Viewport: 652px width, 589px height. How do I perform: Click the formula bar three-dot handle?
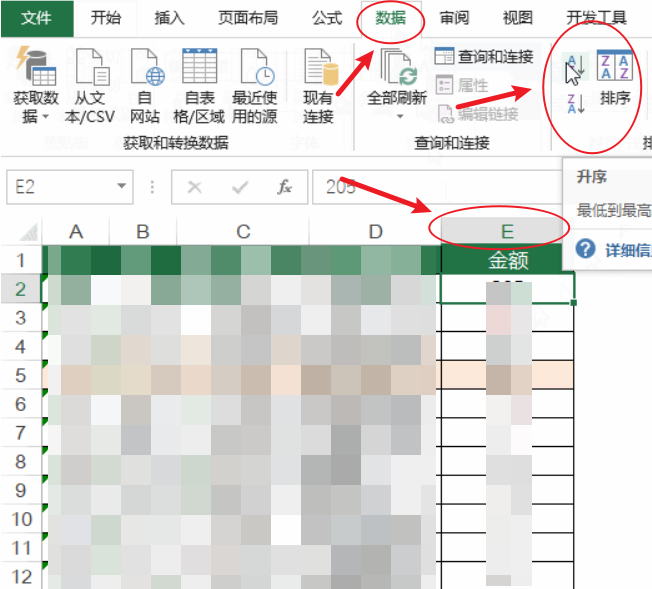(x=152, y=187)
